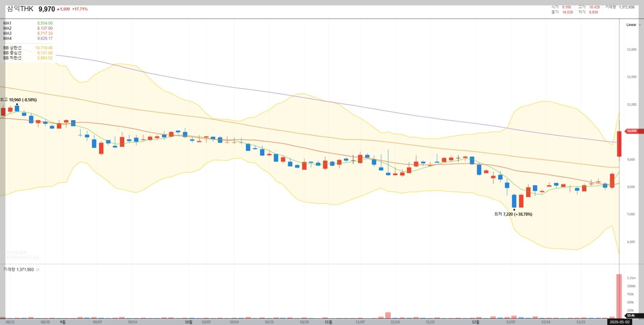Click the 9,000 price axis label

pyautogui.click(x=631, y=159)
